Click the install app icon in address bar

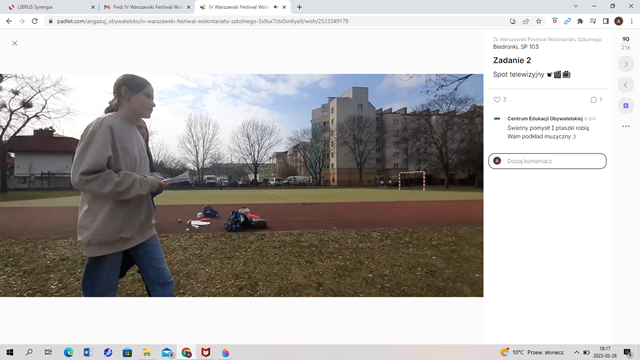click(x=513, y=21)
